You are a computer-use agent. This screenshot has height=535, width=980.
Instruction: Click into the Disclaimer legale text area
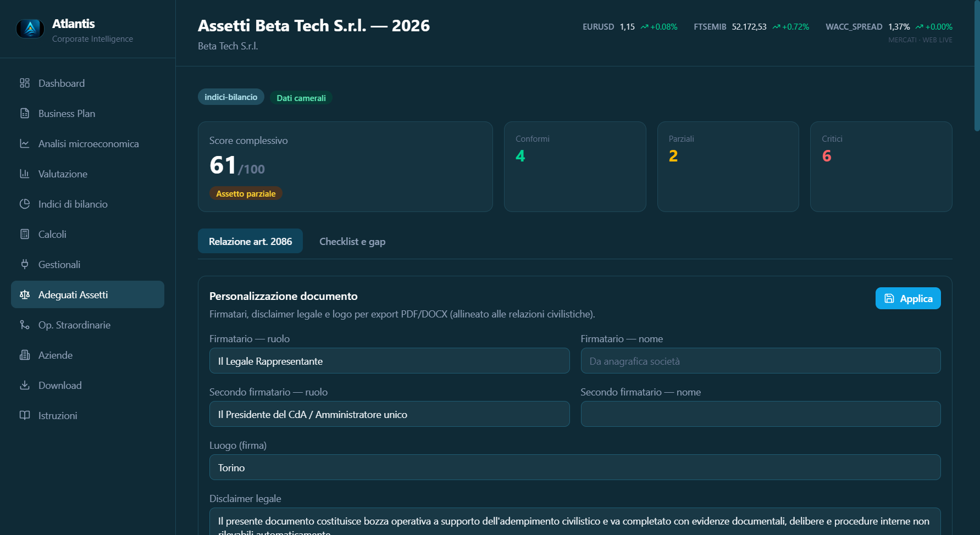(x=575, y=522)
